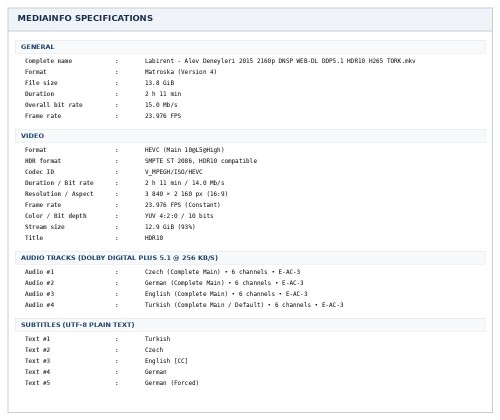
Task: Click the Title HDR10 value
Action: point(154,238)
